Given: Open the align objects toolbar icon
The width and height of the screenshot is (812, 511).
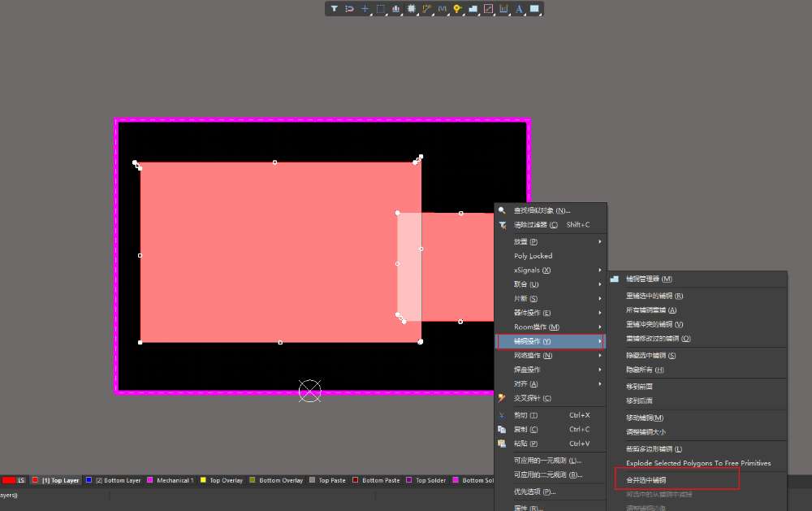Looking at the screenshot, I should tap(395, 9).
